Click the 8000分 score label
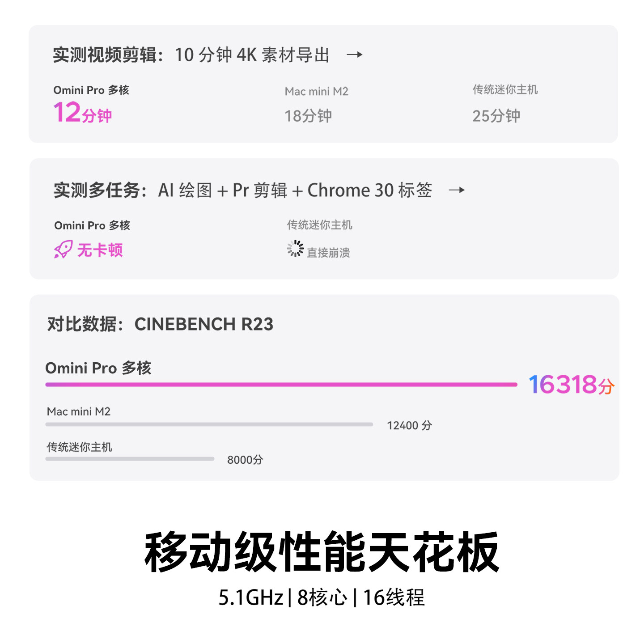This screenshot has width=644, height=644. point(245,460)
